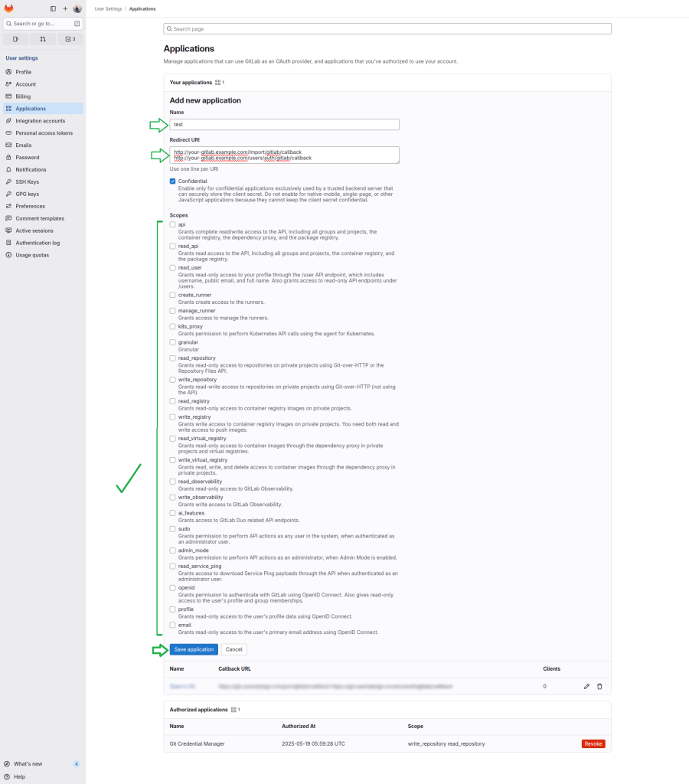689x784 pixels.
Task: Delete the application using trash icon
Action: [x=599, y=686]
